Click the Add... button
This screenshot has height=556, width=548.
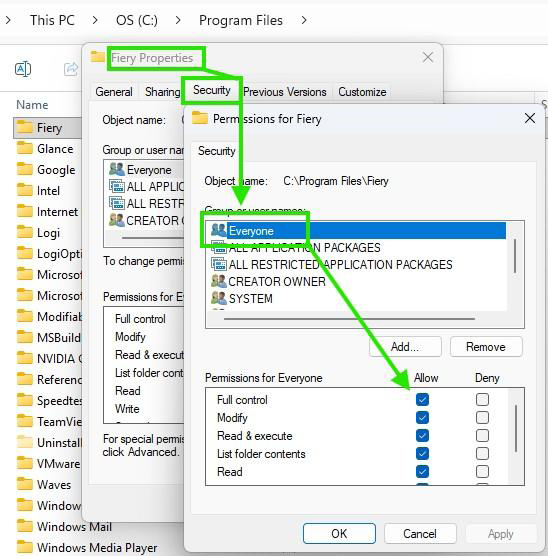405,346
